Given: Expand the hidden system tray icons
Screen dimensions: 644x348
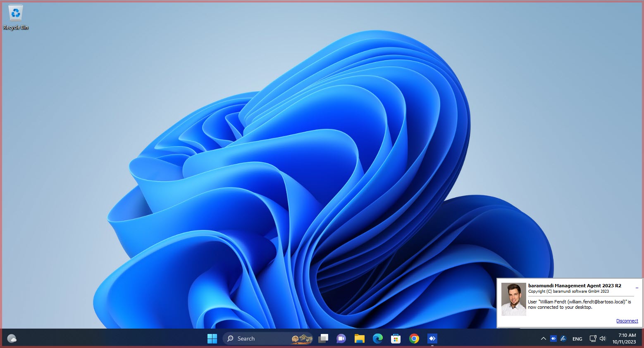Looking at the screenshot, I should click(x=543, y=339).
